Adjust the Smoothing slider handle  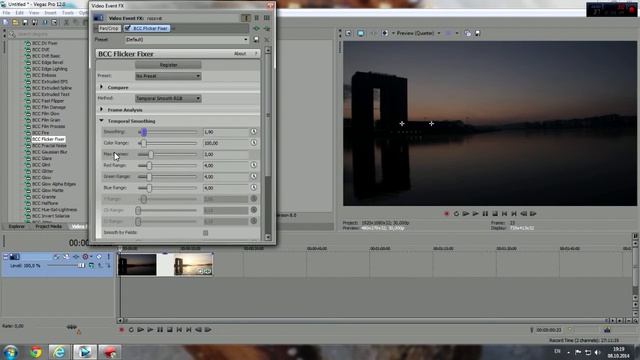tap(143, 132)
